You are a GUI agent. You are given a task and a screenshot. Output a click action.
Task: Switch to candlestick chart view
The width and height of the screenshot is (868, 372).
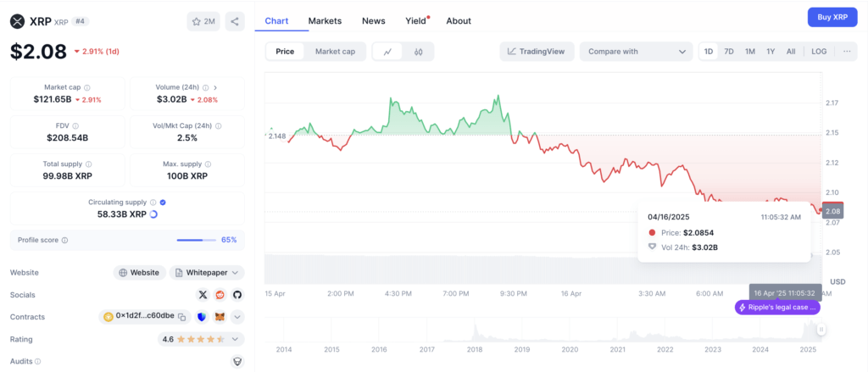point(419,52)
